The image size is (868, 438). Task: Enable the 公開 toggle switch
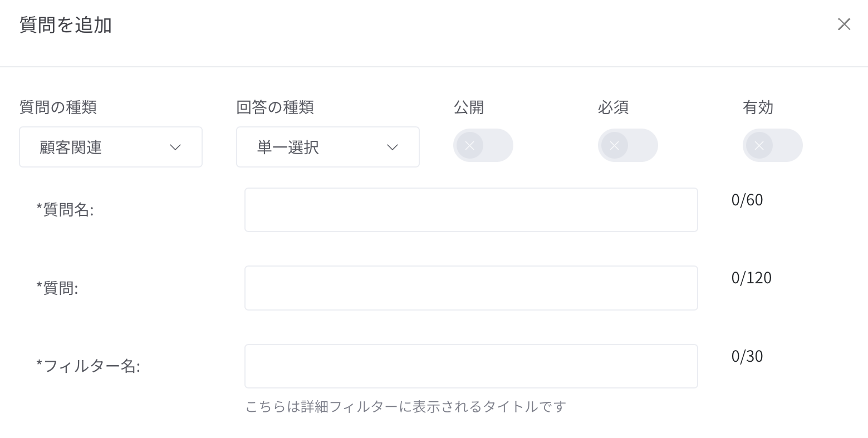pos(483,145)
